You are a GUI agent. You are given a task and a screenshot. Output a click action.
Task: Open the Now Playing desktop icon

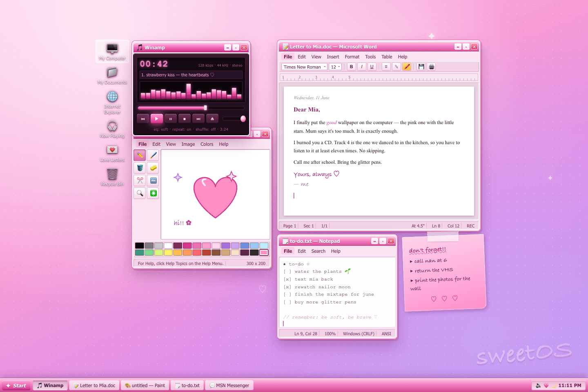(112, 129)
